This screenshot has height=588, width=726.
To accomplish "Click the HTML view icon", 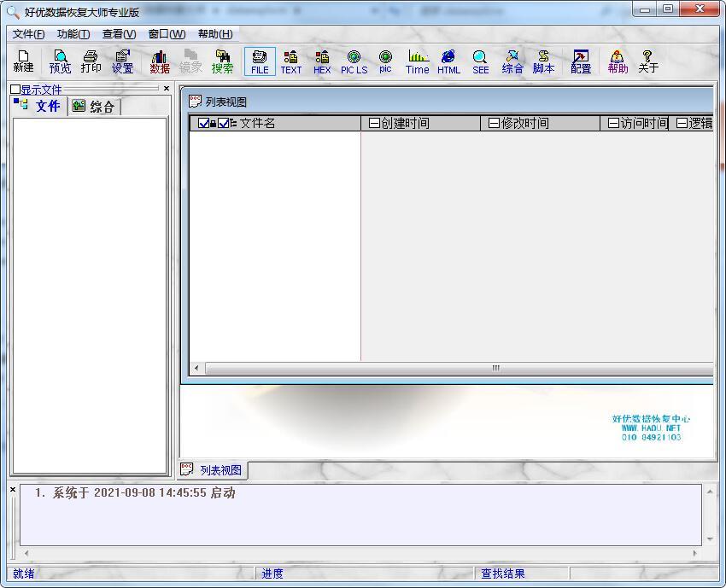I will tap(448, 61).
